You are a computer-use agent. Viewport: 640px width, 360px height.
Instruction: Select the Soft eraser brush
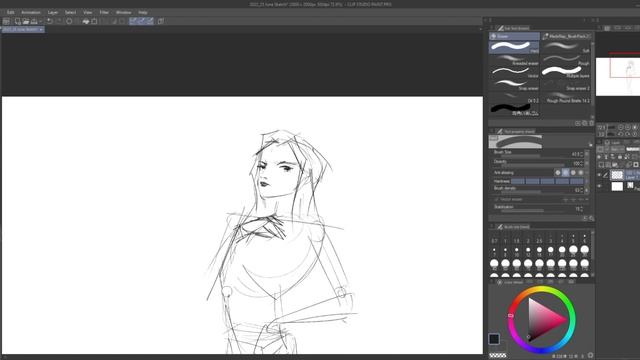(x=567, y=47)
